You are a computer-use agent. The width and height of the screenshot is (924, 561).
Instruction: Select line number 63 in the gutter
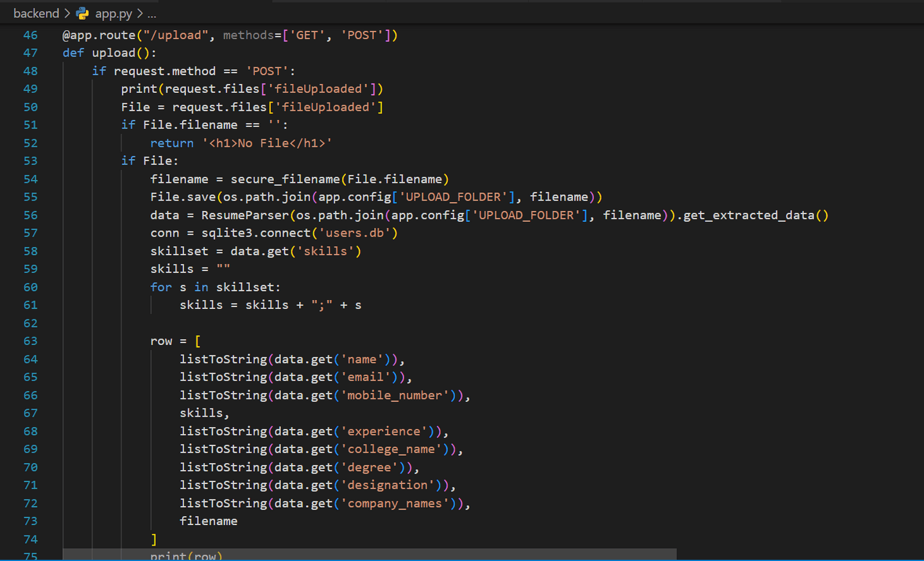click(x=30, y=341)
